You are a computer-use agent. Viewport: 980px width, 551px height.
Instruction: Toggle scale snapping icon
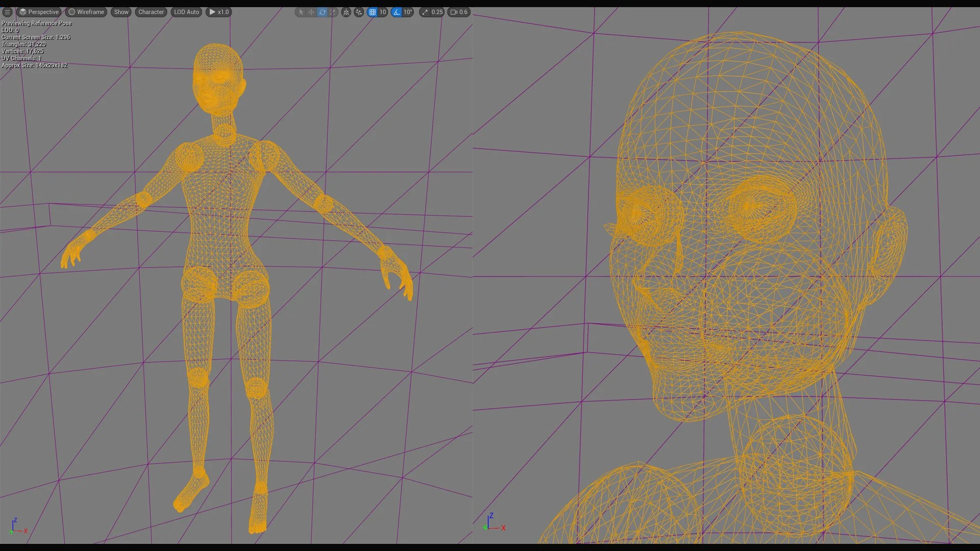tap(425, 12)
